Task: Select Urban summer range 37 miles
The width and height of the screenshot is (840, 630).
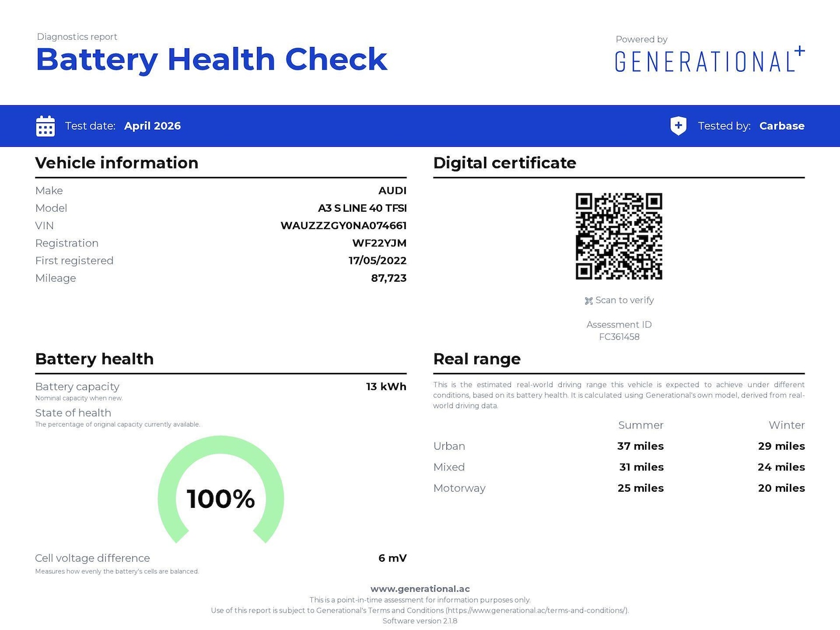Action: pos(640,446)
